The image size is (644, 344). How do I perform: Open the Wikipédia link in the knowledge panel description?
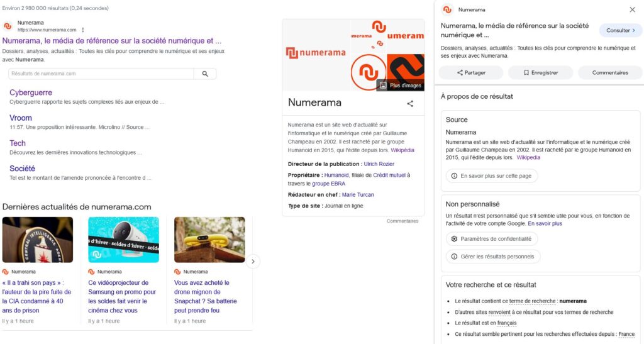click(402, 150)
